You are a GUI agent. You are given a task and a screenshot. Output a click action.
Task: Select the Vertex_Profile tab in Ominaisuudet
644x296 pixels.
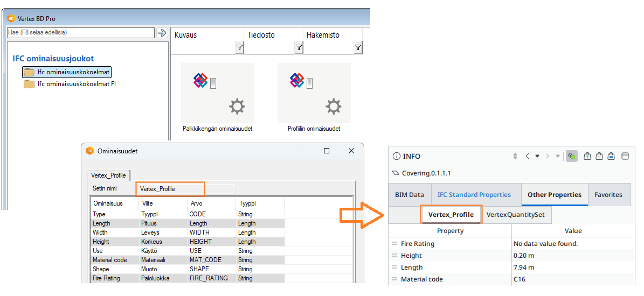click(109, 175)
